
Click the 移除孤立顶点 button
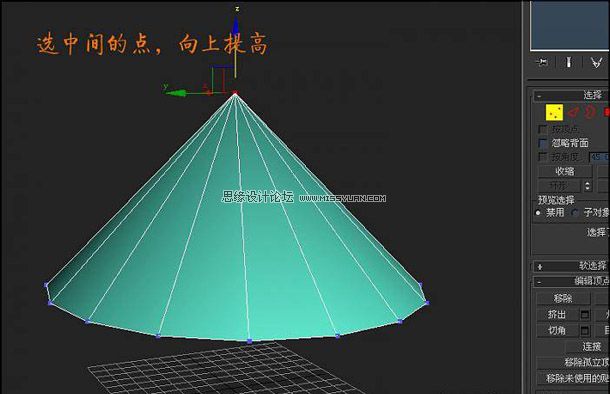point(573,362)
